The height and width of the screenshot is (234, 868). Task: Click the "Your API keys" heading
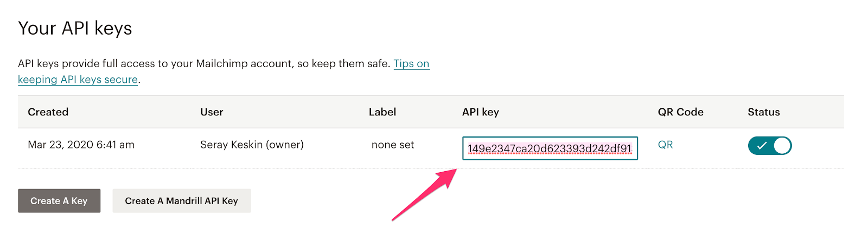pyautogui.click(x=75, y=28)
